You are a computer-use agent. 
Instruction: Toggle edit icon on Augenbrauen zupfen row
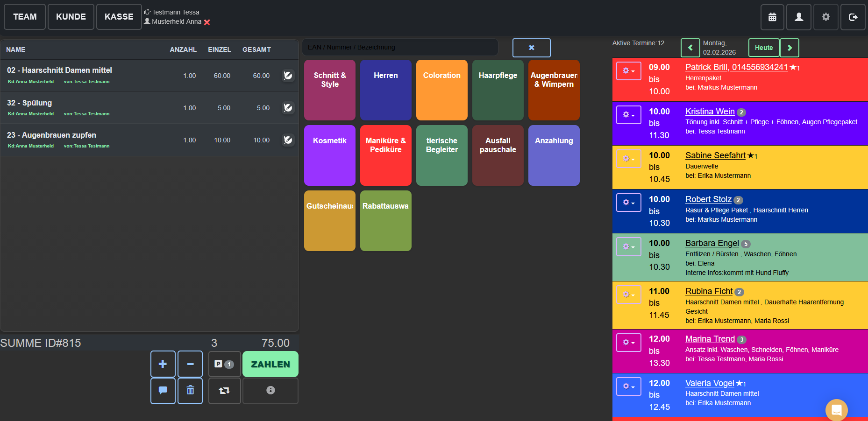(288, 140)
